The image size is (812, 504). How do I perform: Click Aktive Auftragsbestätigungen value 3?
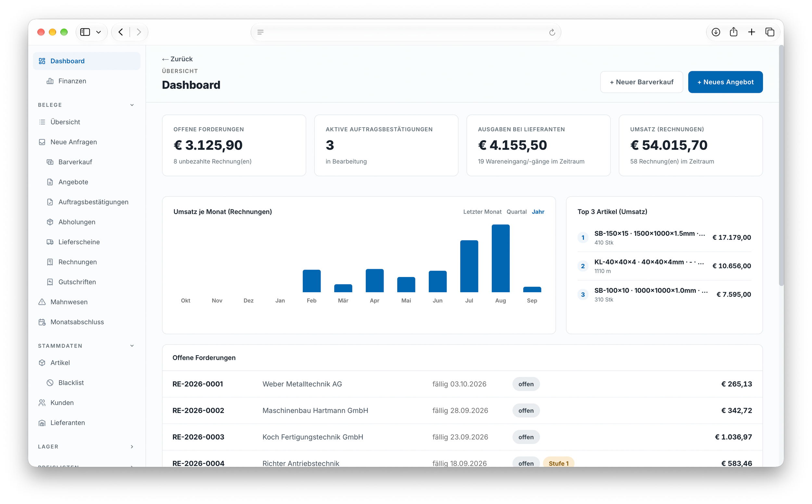(x=330, y=145)
